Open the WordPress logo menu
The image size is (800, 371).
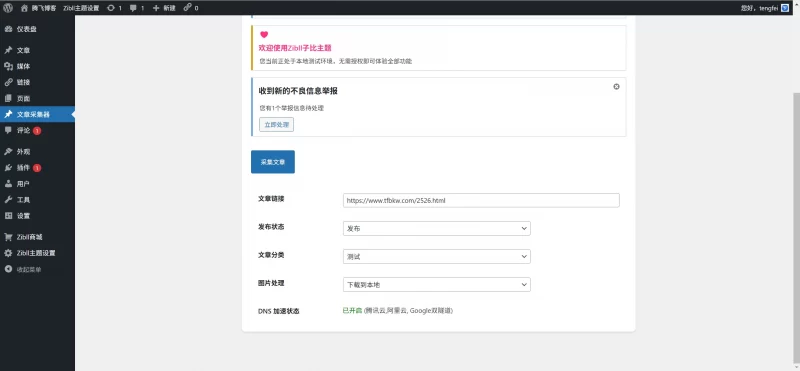pos(9,8)
